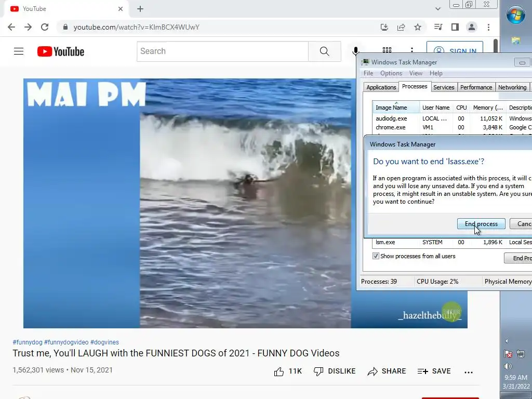532x399 pixels.
Task: Select the lsm.exe process row
Action: click(453, 242)
